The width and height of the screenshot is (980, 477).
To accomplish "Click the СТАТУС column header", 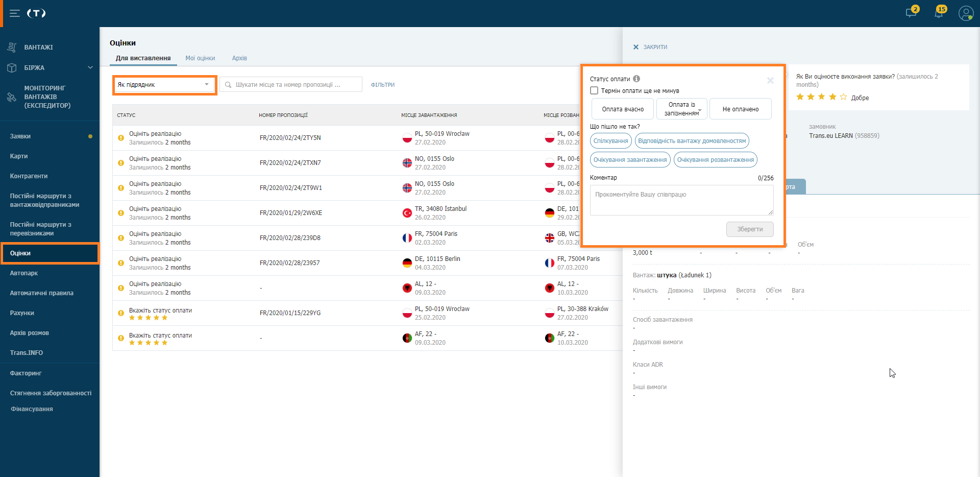I will pyautogui.click(x=126, y=115).
